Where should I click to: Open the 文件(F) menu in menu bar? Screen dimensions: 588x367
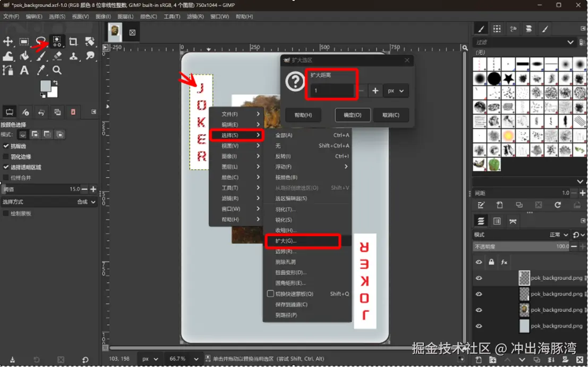click(x=11, y=16)
